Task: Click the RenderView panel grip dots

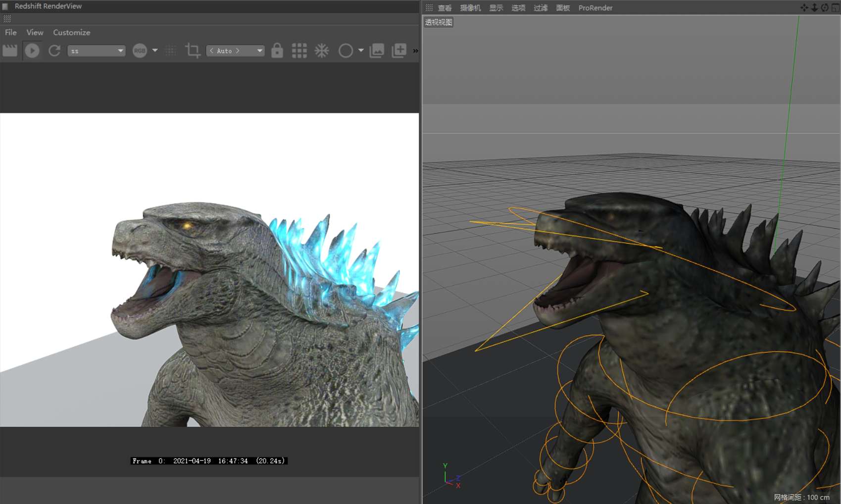Action: click(x=7, y=19)
